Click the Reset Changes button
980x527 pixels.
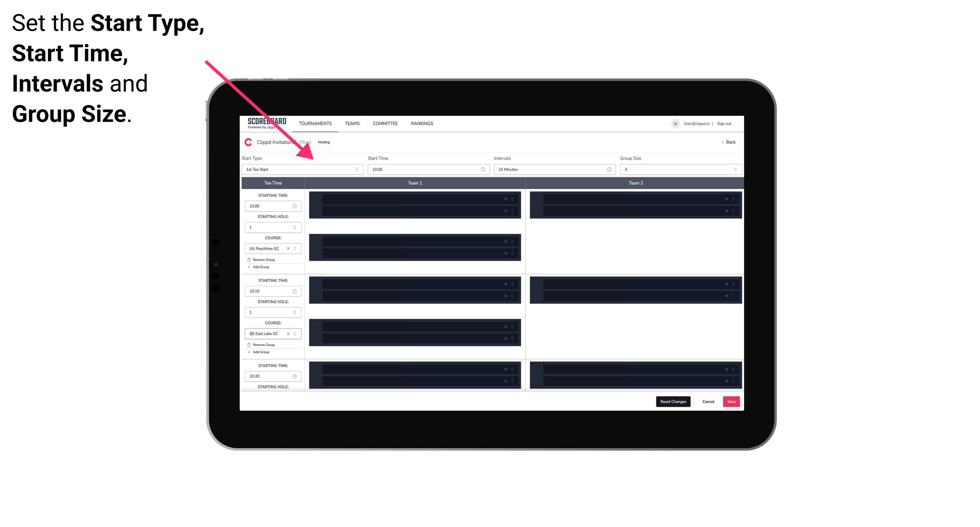tap(674, 401)
